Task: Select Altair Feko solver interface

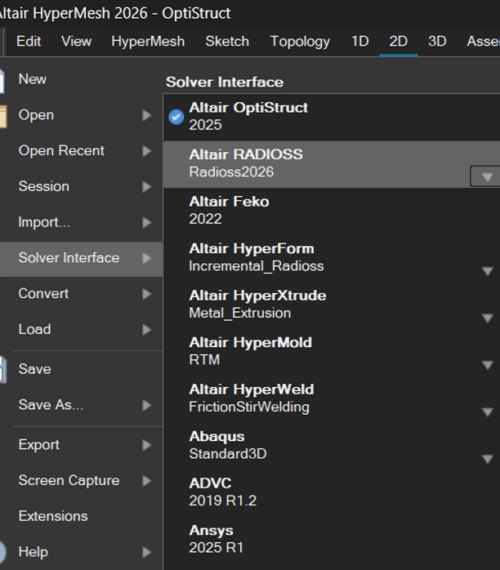Action: 332,211
